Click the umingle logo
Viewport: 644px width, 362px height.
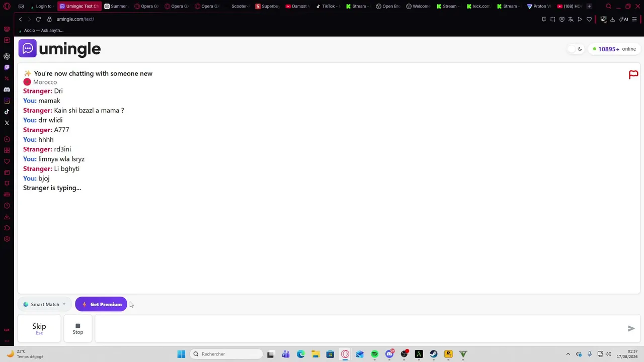point(60,49)
